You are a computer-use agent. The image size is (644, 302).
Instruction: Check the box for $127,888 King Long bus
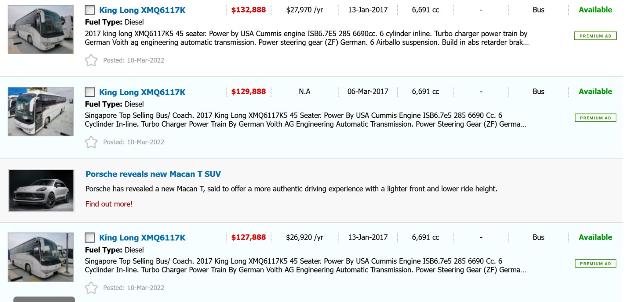point(90,238)
